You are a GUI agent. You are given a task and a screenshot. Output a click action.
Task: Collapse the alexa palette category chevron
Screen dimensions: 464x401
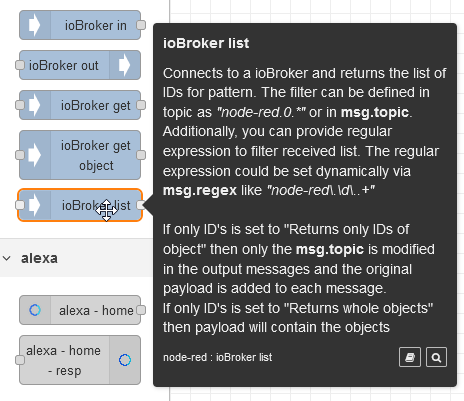(x=7, y=258)
